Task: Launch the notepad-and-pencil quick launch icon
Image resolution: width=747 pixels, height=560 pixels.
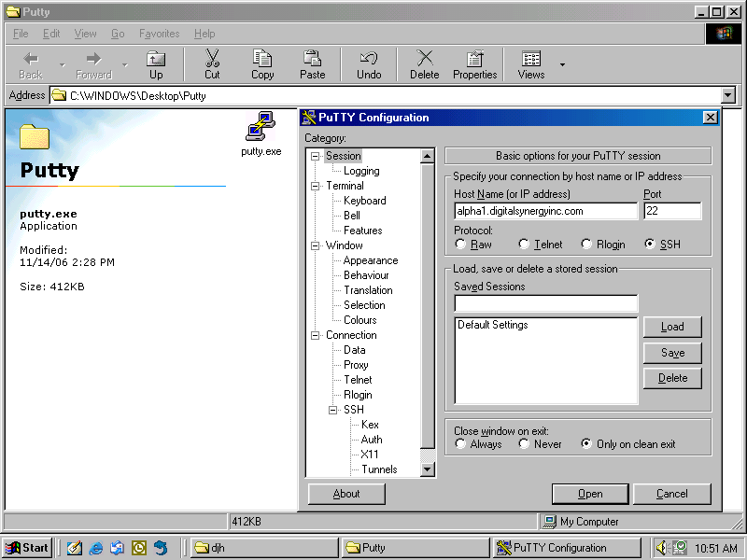Action: point(75,548)
